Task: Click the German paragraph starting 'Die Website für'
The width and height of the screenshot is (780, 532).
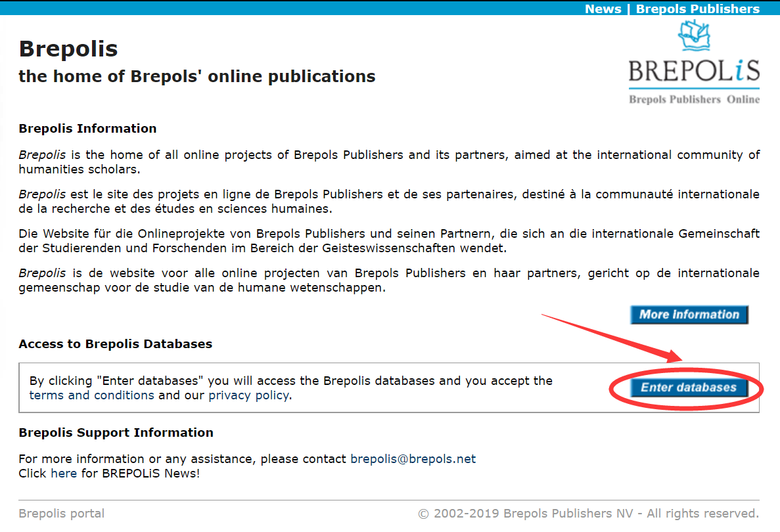Action: (x=389, y=240)
